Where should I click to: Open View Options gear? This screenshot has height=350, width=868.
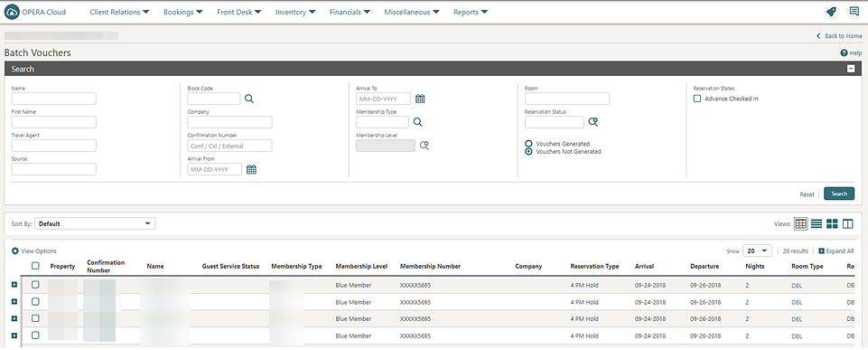[15, 251]
